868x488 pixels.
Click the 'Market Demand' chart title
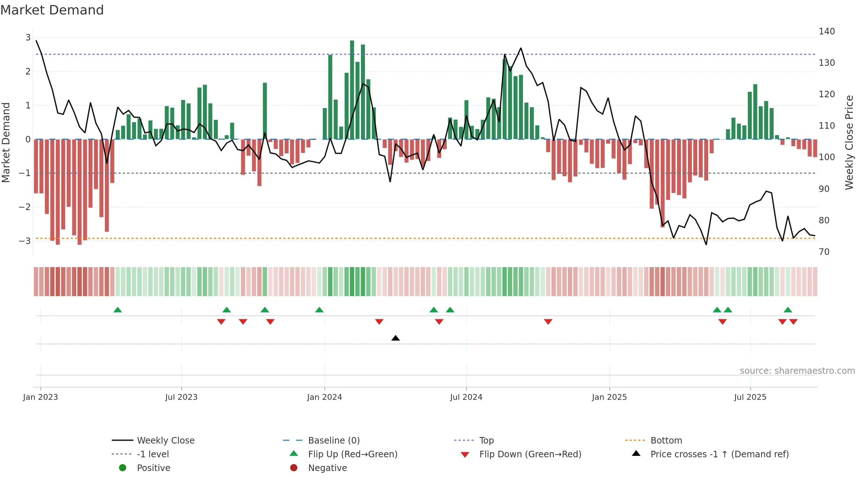(x=52, y=10)
